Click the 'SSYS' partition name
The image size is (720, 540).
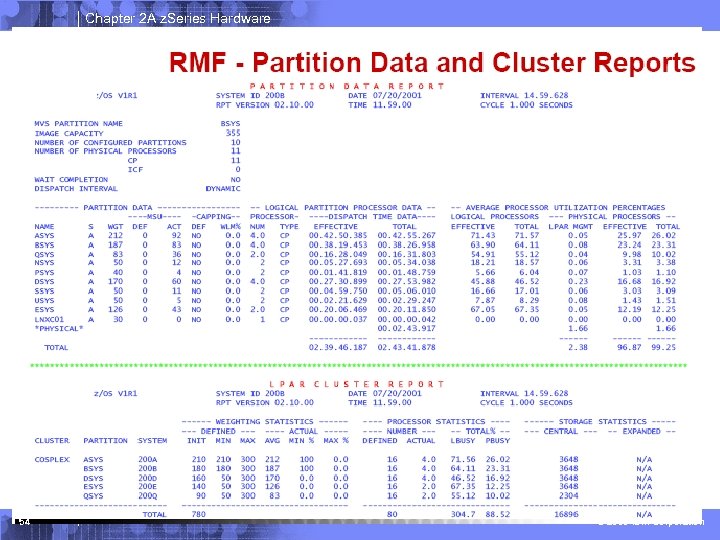pyautogui.click(x=44, y=291)
